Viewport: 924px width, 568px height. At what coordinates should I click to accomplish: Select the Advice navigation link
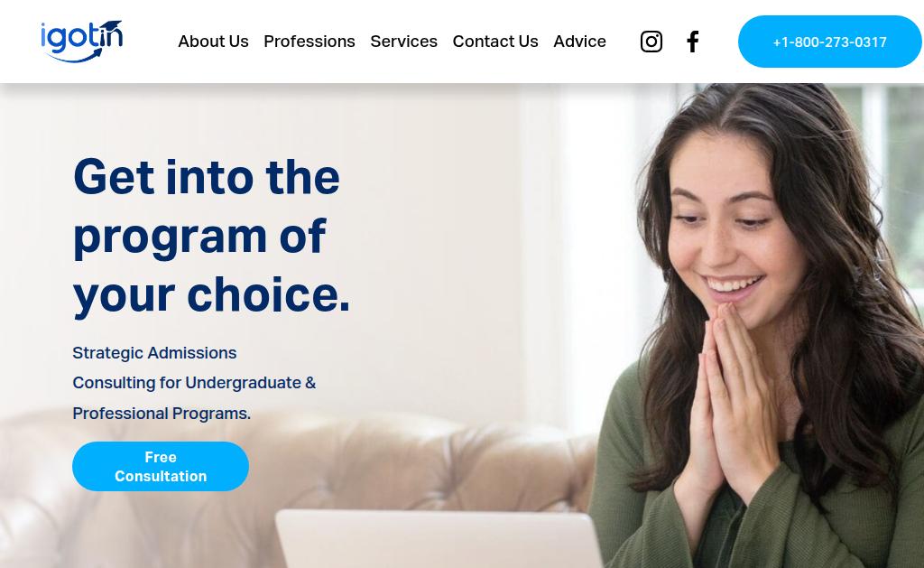[x=579, y=42]
